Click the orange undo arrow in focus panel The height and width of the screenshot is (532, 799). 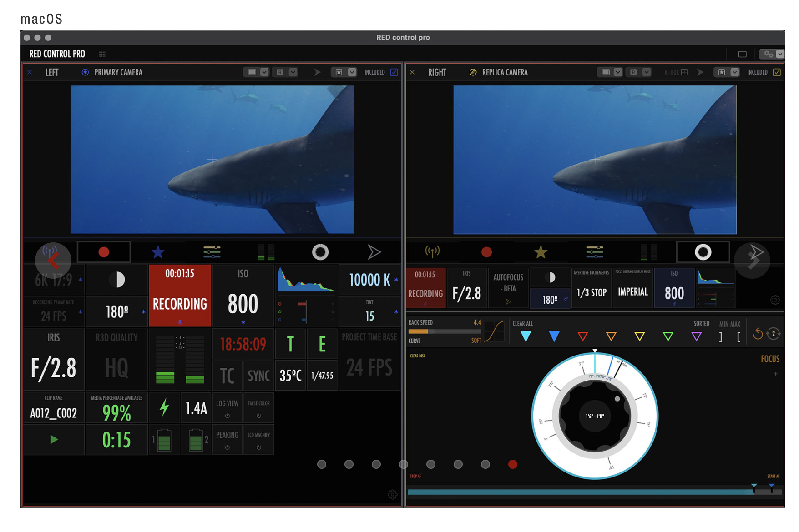coord(758,334)
